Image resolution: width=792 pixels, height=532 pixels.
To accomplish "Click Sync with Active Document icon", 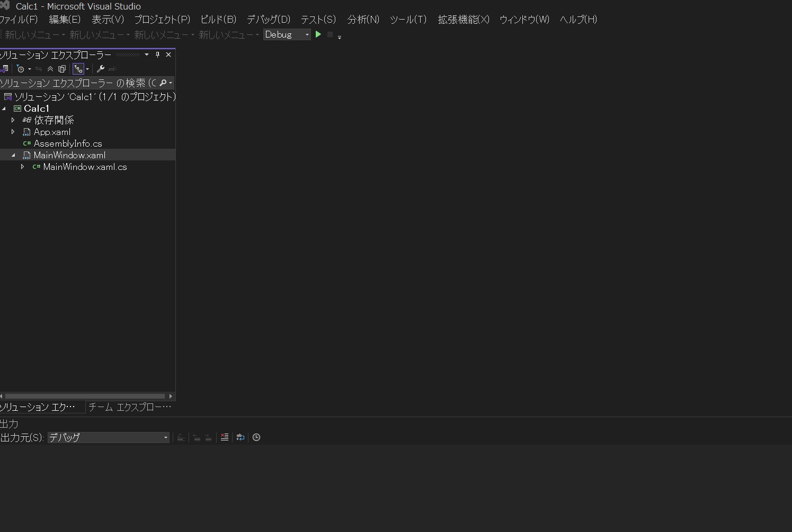I will 39,69.
